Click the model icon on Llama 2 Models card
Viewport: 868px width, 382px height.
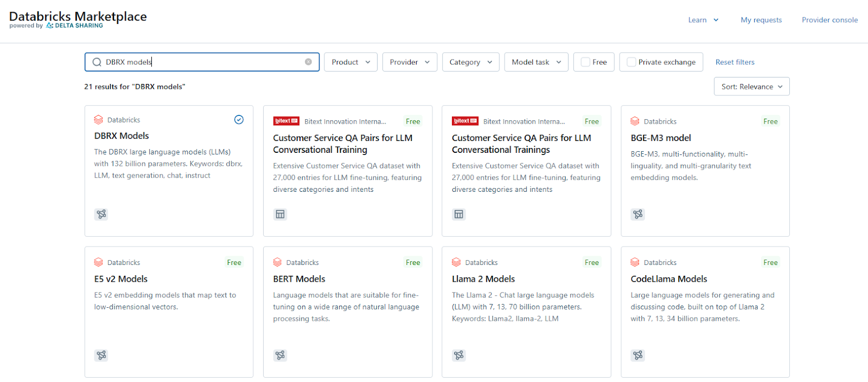[x=459, y=355]
